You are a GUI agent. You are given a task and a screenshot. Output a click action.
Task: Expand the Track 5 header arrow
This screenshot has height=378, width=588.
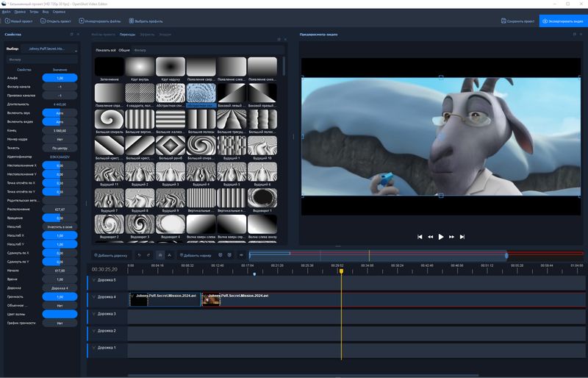coord(93,280)
